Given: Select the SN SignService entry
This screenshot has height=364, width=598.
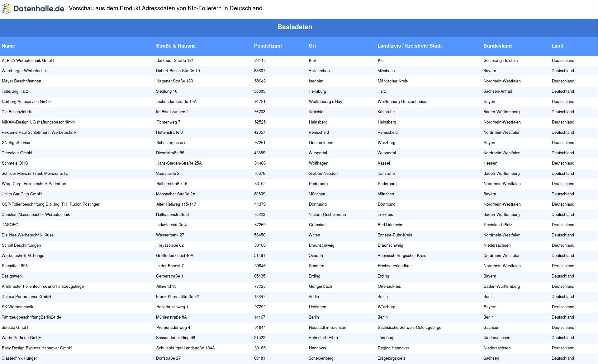Looking at the screenshot, I should tap(16, 143).
